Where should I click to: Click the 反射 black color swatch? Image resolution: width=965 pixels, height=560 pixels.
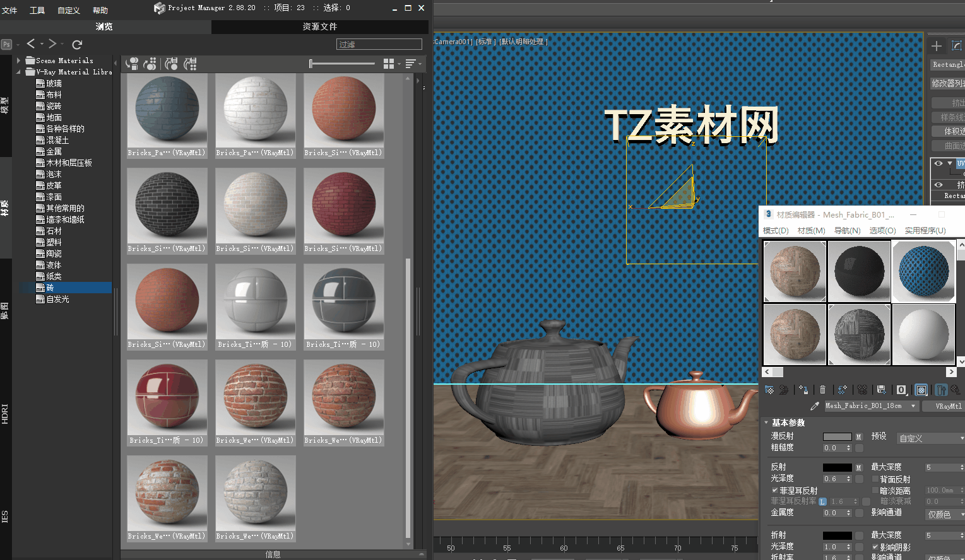coord(837,467)
